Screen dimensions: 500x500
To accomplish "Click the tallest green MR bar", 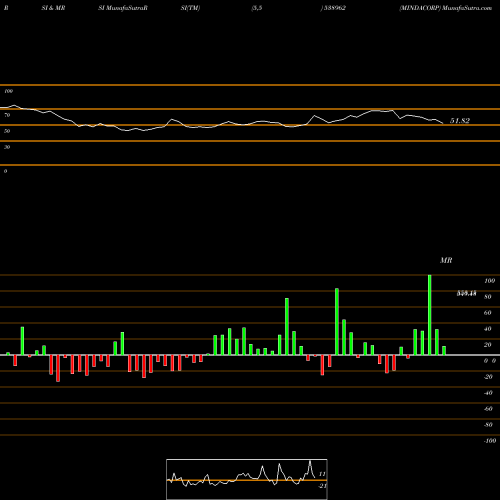I will coord(429,315).
